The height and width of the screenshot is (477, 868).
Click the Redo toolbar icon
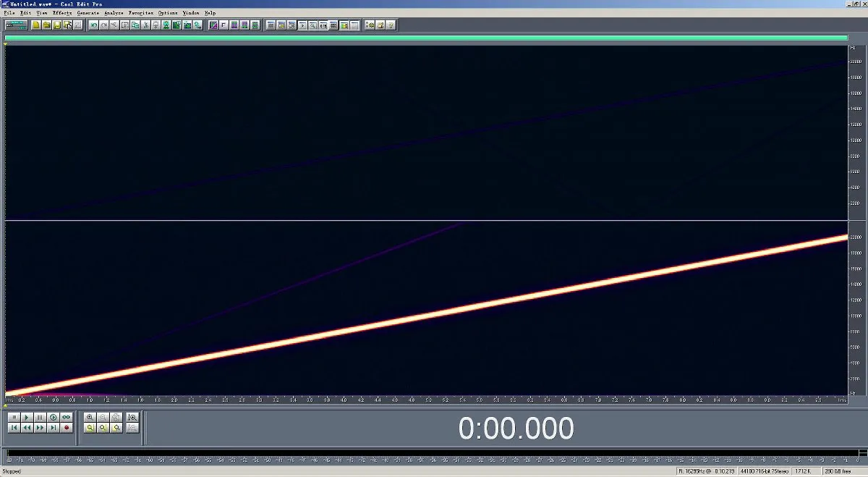point(103,25)
